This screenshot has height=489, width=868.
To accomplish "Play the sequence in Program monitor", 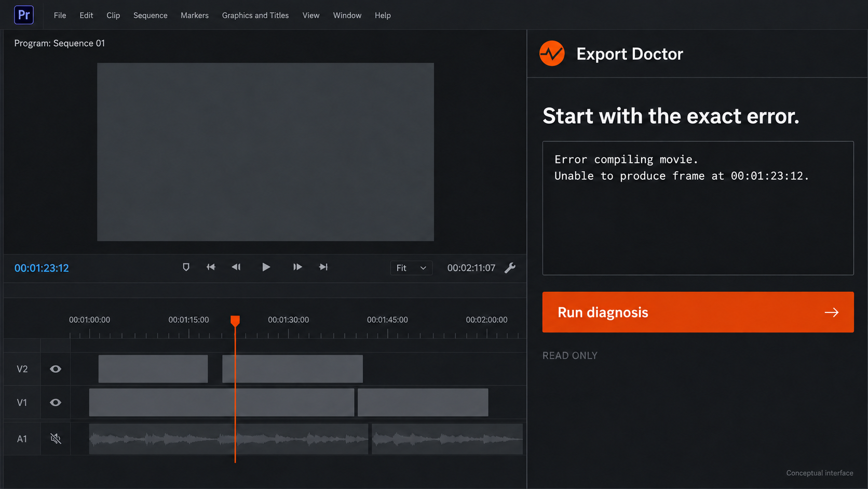I will point(266,267).
